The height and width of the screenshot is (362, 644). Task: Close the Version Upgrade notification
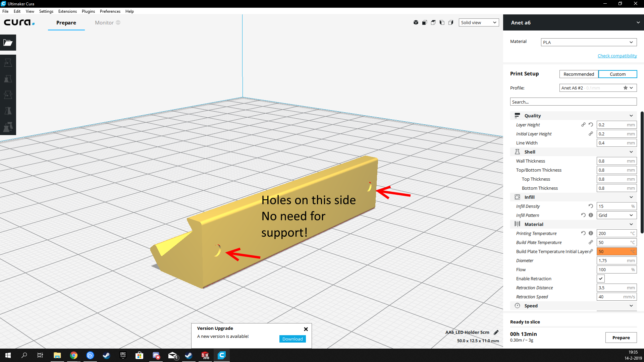tap(306, 329)
